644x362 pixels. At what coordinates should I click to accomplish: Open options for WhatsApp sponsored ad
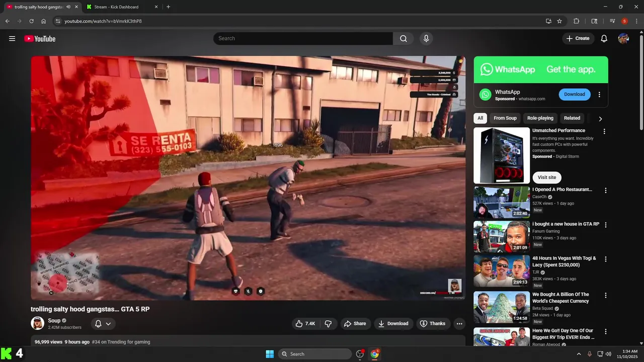coord(599,95)
